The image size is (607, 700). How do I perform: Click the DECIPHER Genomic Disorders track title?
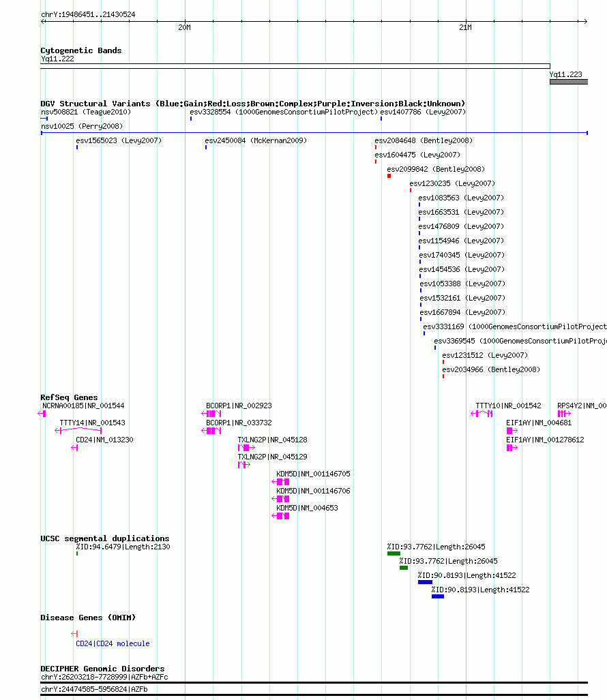[103, 669]
